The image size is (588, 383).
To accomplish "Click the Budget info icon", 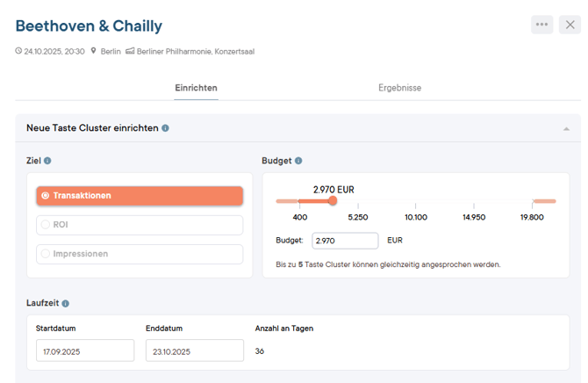I will tap(298, 161).
